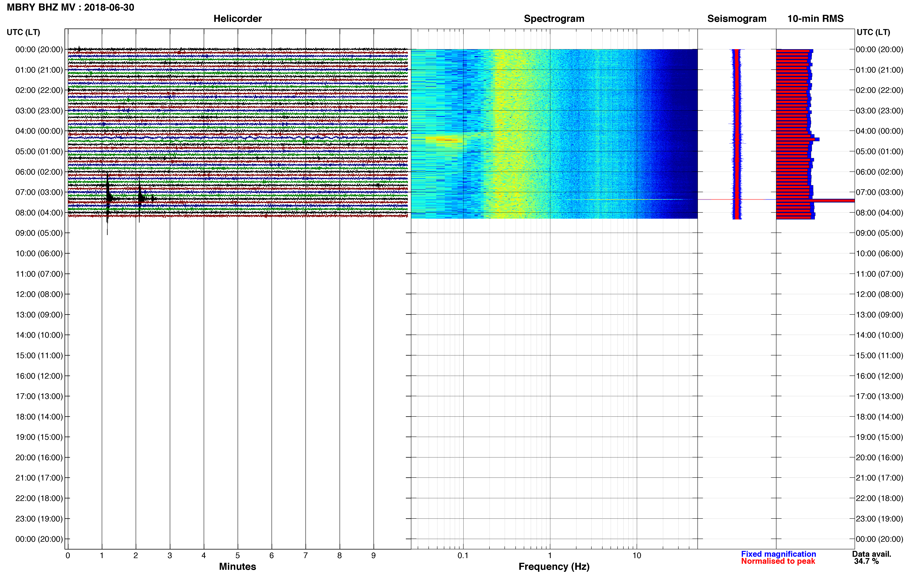Click the 'MBRY BHZ MV : 2018-06-30' title
This screenshot has width=924, height=578.
(x=71, y=7)
